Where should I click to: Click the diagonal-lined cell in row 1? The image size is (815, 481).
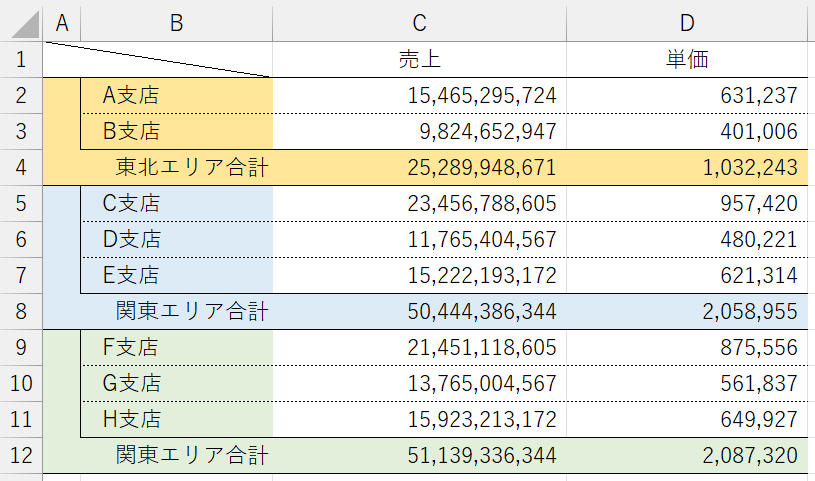[x=160, y=59]
